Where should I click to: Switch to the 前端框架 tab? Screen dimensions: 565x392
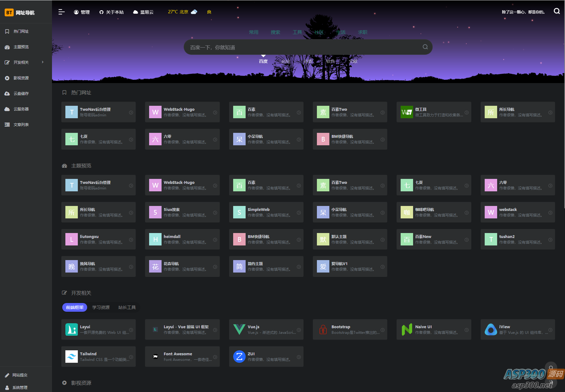pos(75,307)
